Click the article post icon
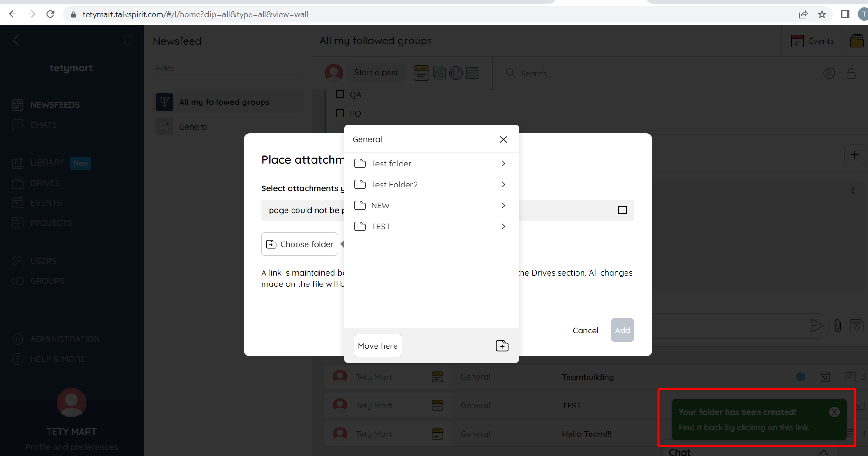Screen dimensions: 868x456 421,73
